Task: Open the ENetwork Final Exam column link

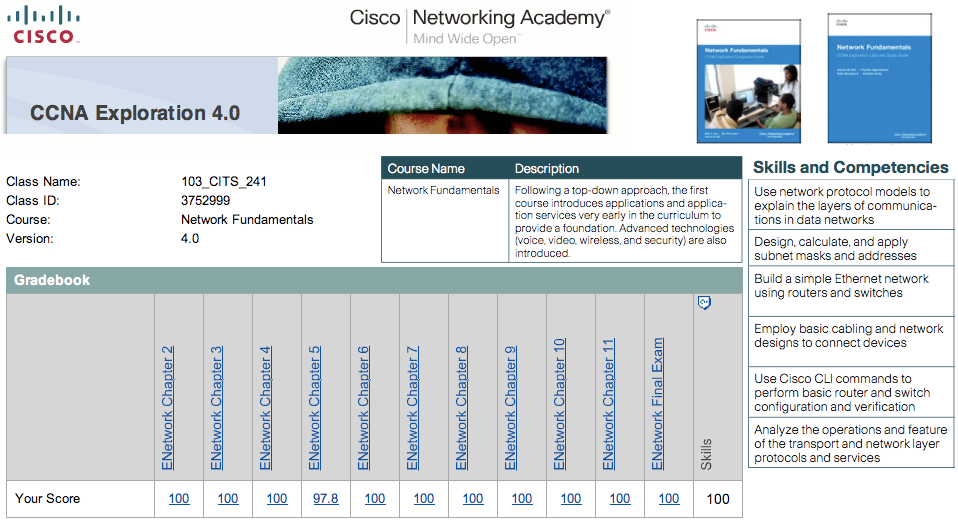Action: pyautogui.click(x=657, y=403)
